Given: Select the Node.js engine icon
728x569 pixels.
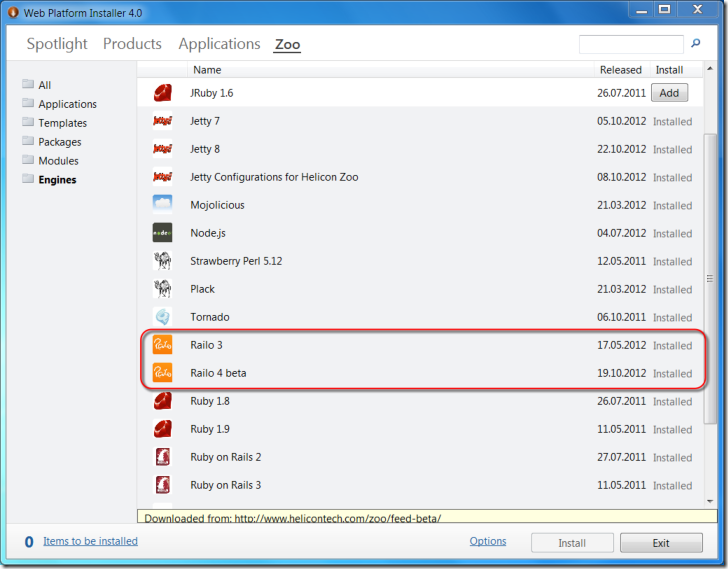Looking at the screenshot, I should (x=162, y=233).
